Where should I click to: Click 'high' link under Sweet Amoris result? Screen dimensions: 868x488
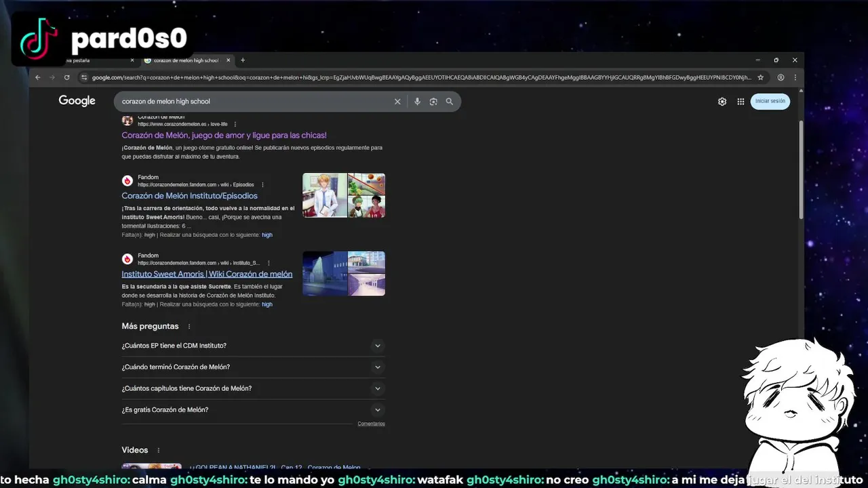267,304
